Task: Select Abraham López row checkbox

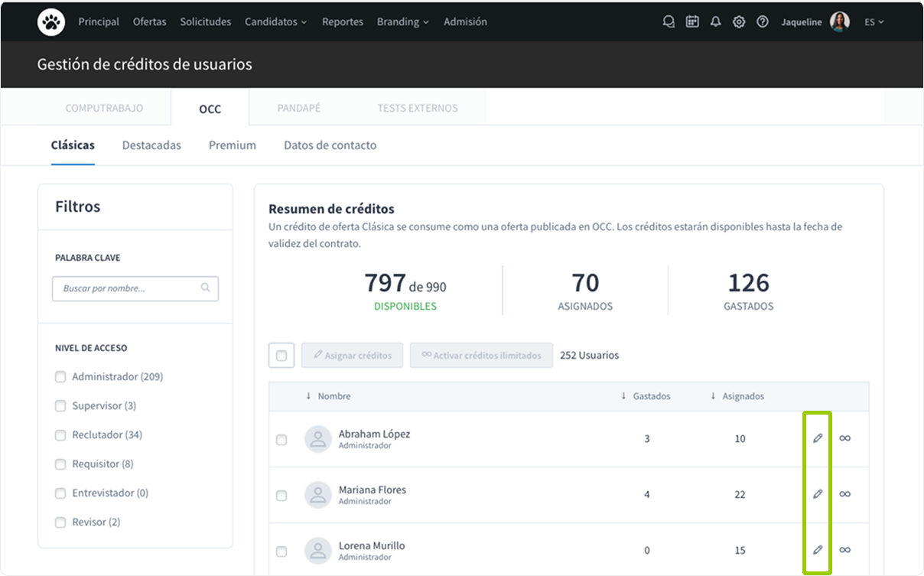Action: pos(281,440)
